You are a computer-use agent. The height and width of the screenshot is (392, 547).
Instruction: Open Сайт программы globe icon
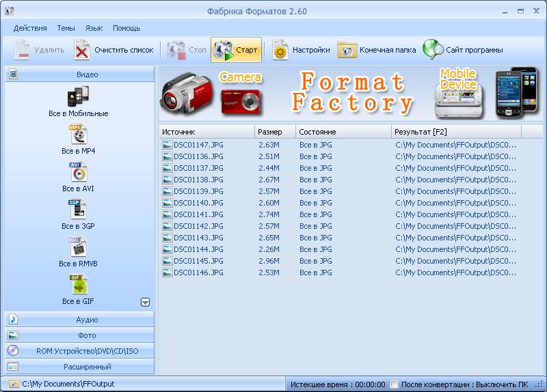click(432, 49)
